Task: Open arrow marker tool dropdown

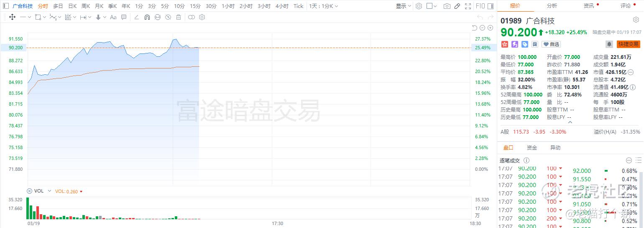Action: pyautogui.click(x=105, y=17)
